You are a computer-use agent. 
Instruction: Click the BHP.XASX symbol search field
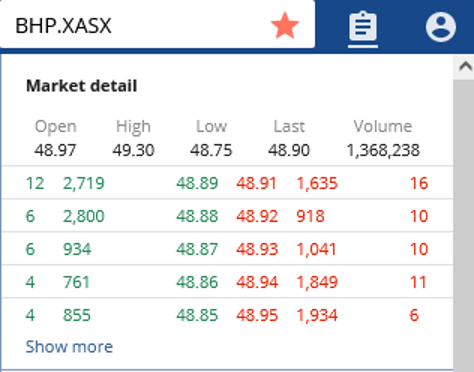point(157,25)
